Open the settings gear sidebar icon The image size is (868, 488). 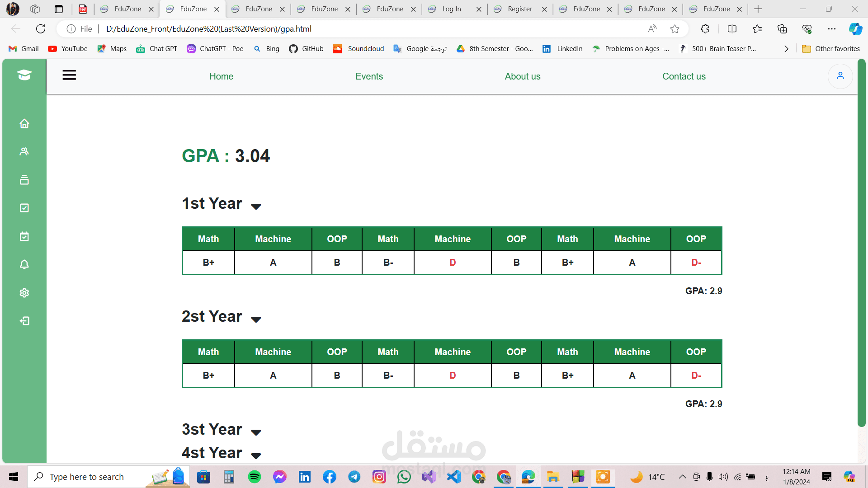coord(24,293)
